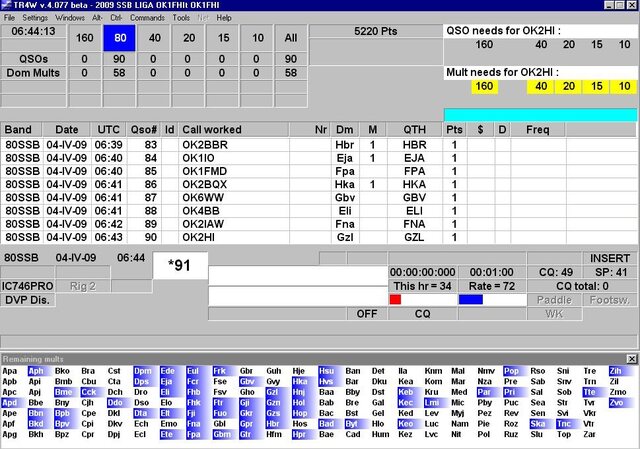Toggle the OFF status indicator
Image resolution: width=640 pixels, height=449 pixels.
point(366,313)
